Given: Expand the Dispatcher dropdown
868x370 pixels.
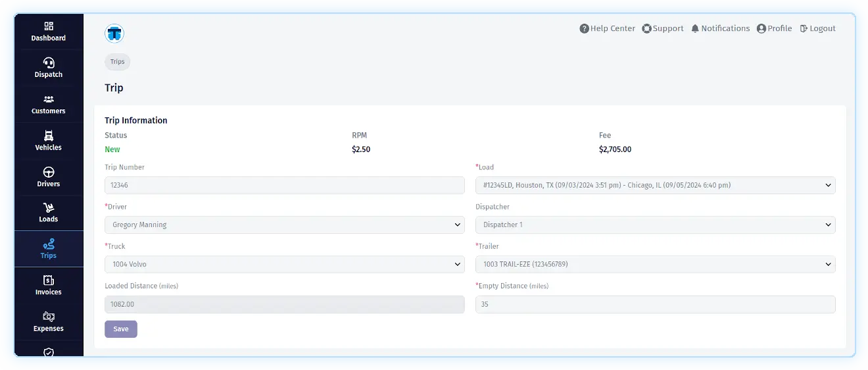Looking at the screenshot, I should click(x=655, y=225).
